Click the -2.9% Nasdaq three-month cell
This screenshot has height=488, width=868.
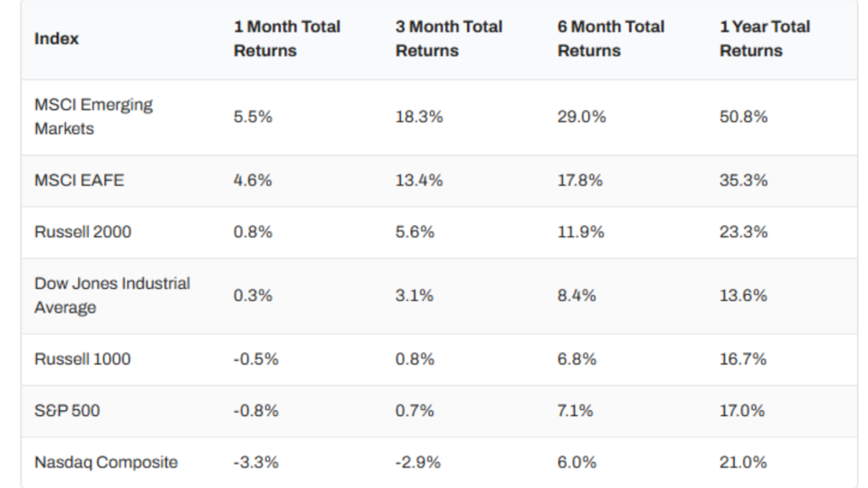click(418, 463)
